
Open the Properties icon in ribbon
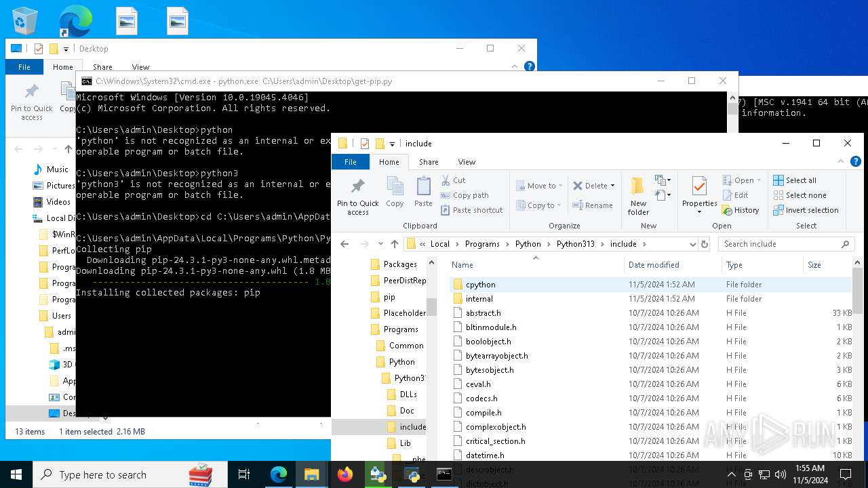pos(699,187)
